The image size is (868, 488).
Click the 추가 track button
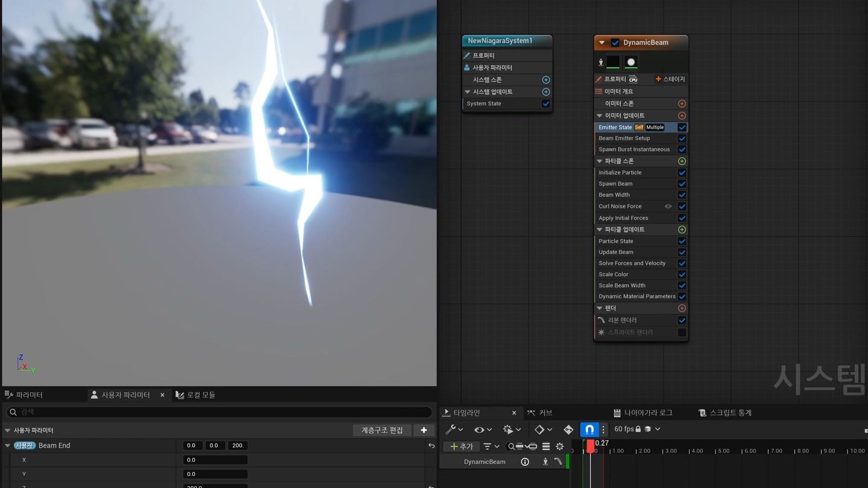(462, 446)
